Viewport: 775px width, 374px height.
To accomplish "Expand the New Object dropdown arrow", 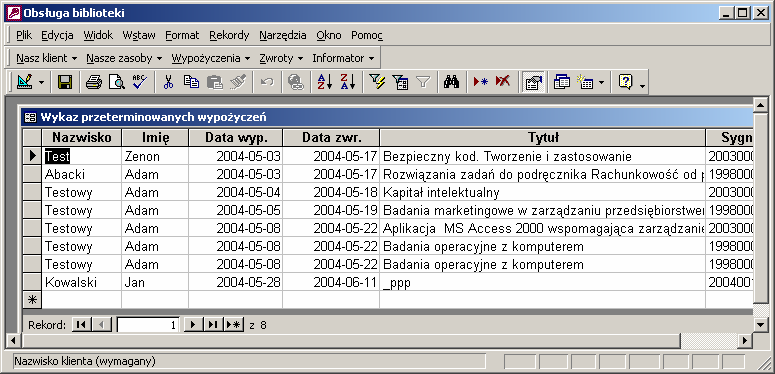I will pos(601,82).
